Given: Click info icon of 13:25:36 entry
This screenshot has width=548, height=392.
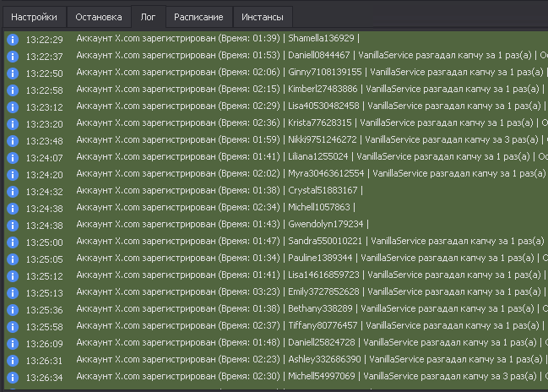Looking at the screenshot, I should click(13, 309).
